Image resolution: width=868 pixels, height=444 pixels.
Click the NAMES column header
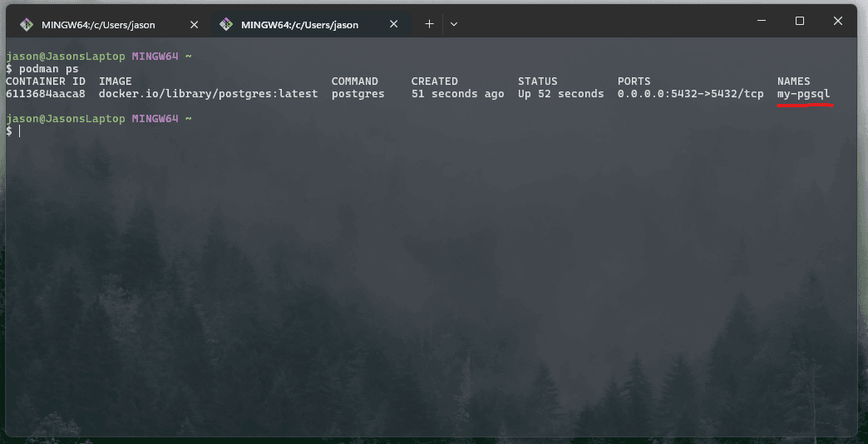pyautogui.click(x=793, y=81)
